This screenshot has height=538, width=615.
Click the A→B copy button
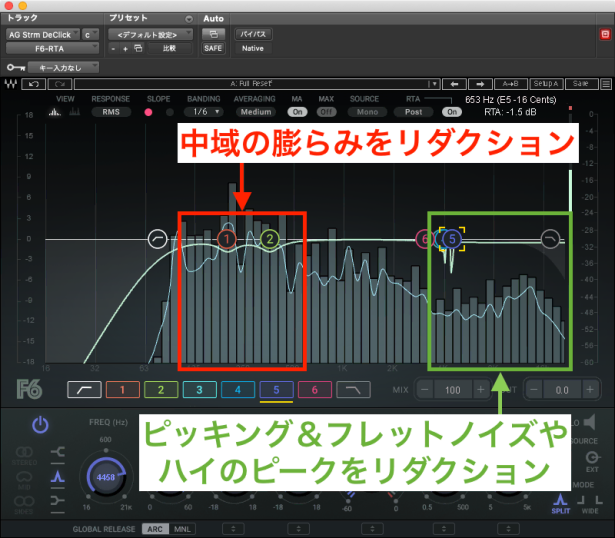pyautogui.click(x=510, y=84)
